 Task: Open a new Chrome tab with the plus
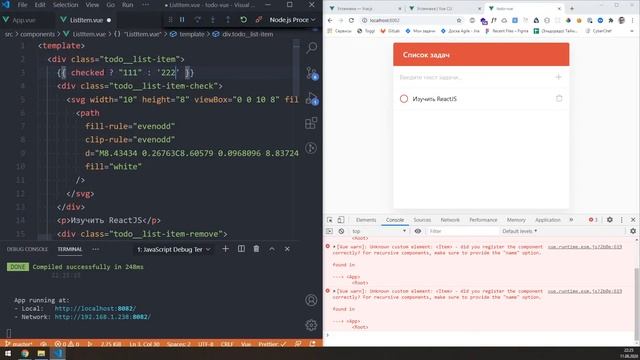[572, 8]
